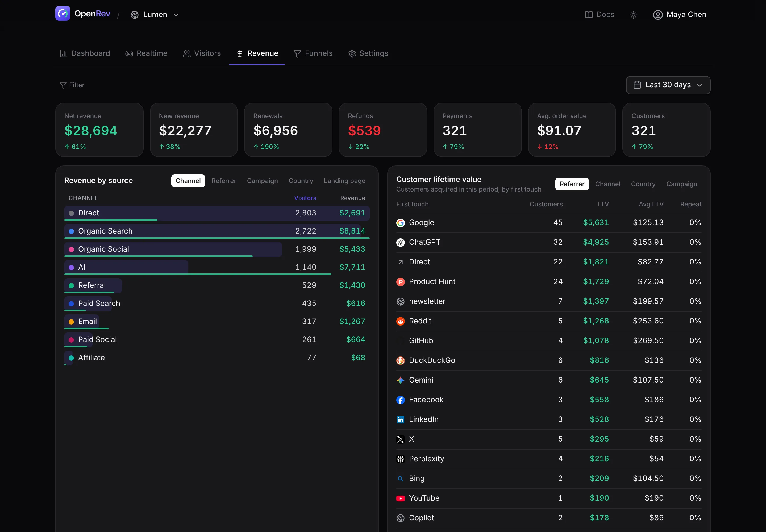The image size is (766, 532).
Task: Select Channel in Revenue by source
Action: pyautogui.click(x=188, y=181)
